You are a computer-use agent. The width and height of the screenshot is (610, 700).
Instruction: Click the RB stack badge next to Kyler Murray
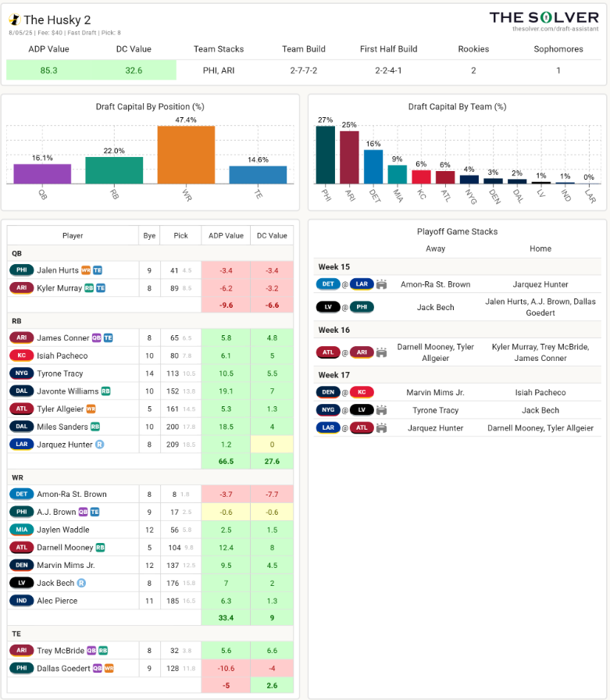click(89, 288)
